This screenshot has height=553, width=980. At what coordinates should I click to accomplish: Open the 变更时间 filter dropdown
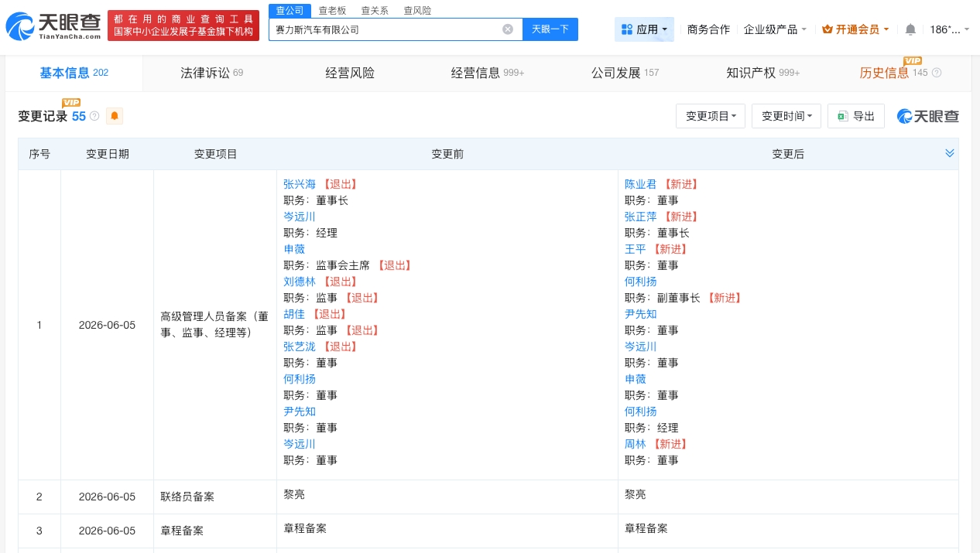tap(786, 116)
